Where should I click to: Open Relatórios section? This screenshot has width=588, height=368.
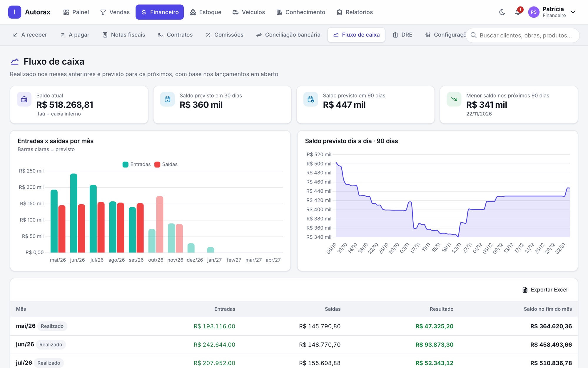click(x=355, y=12)
